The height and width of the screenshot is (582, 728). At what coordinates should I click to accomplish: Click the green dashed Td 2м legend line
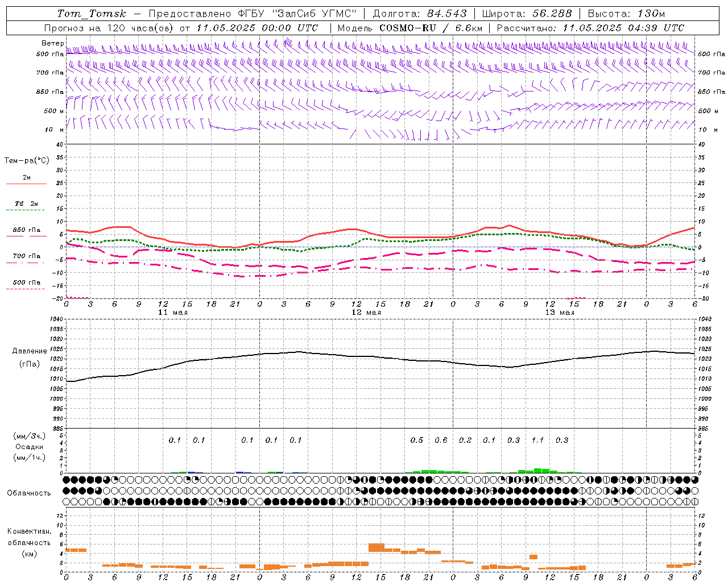(x=25, y=210)
